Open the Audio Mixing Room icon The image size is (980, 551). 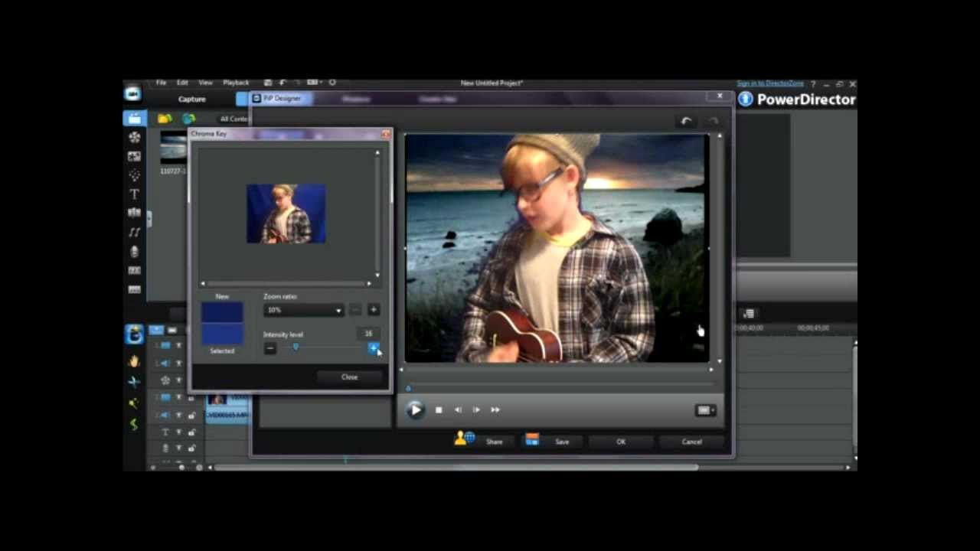(135, 232)
